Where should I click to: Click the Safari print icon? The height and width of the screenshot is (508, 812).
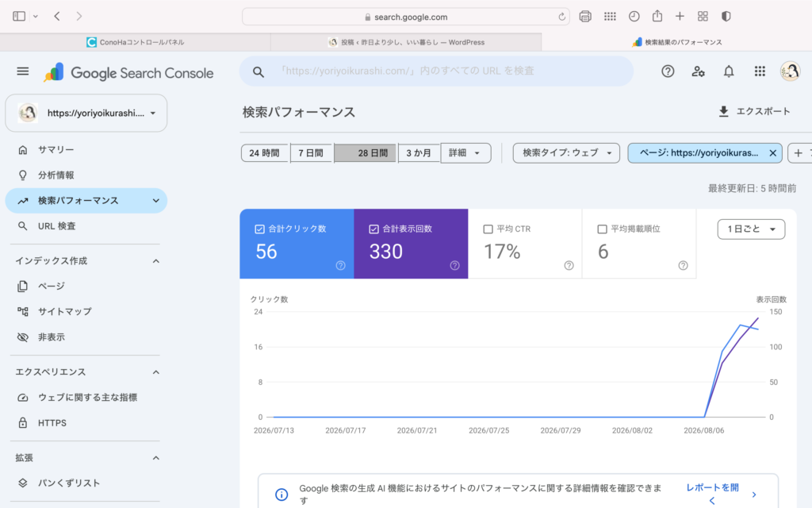pos(585,17)
